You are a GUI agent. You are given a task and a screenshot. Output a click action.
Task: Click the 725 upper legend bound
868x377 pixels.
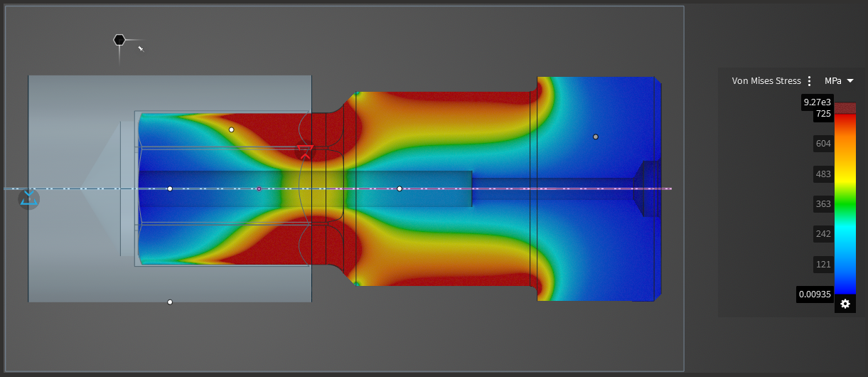[823, 114]
